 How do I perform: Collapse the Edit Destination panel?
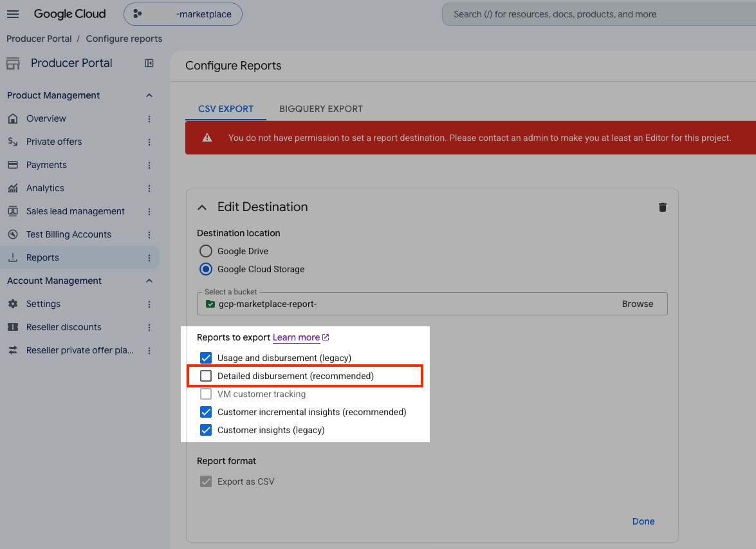pos(202,207)
